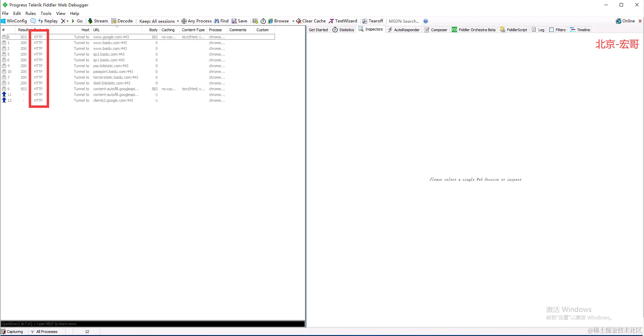644x336 pixels.
Task: Select session 12 clients2.google.com:443
Action: point(137,100)
